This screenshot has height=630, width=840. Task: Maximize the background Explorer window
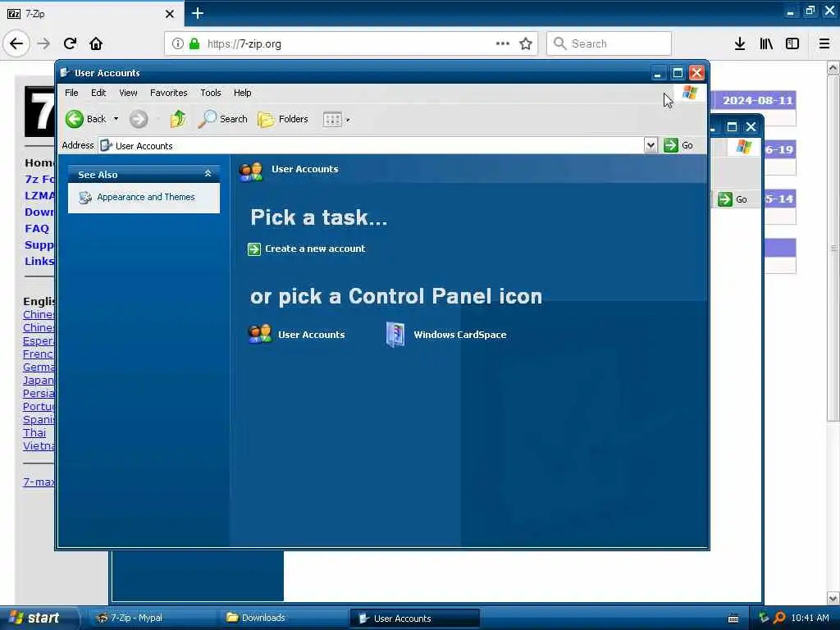(x=732, y=127)
